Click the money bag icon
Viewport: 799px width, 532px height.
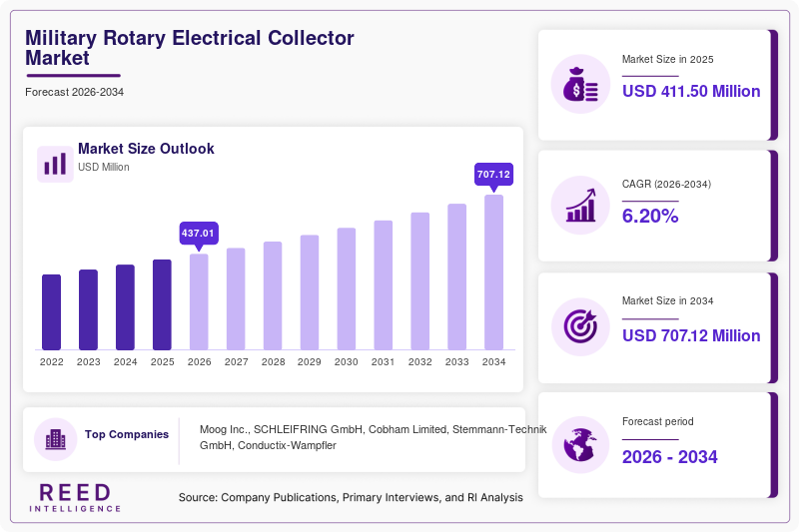pyautogui.click(x=580, y=84)
